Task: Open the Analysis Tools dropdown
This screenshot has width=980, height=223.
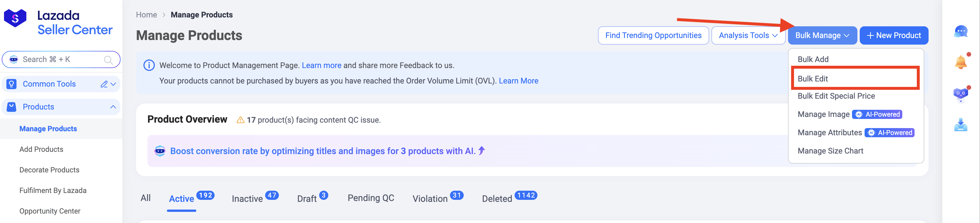Action: tap(748, 35)
